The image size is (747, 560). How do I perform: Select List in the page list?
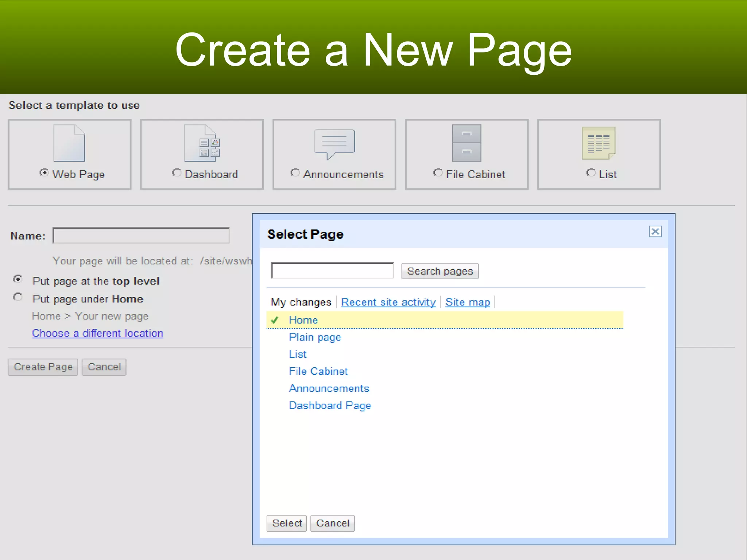click(298, 354)
